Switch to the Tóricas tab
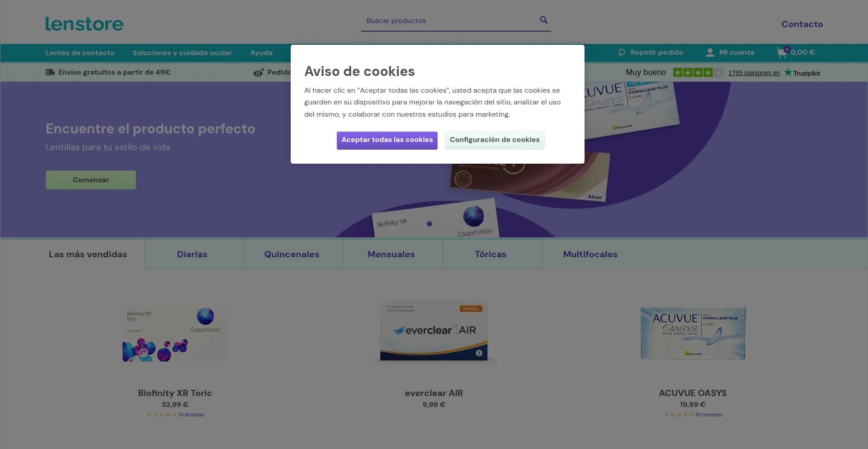Viewport: 868px width, 449px height. 491,254
